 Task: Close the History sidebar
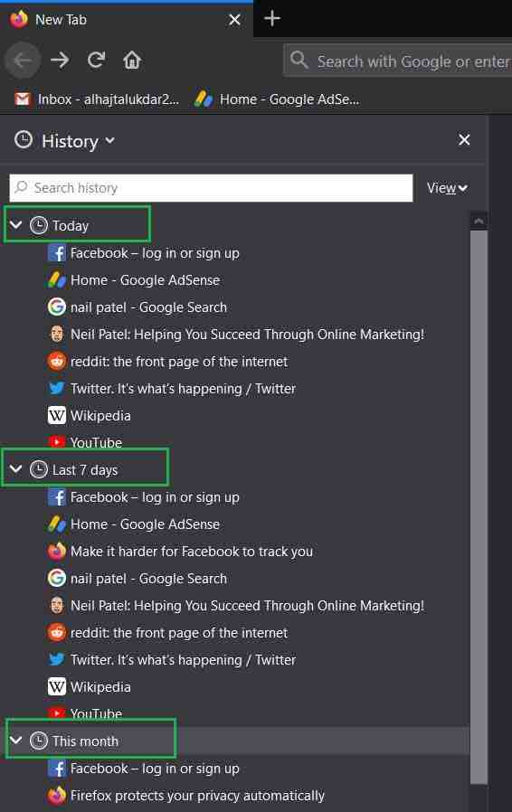pos(464,140)
